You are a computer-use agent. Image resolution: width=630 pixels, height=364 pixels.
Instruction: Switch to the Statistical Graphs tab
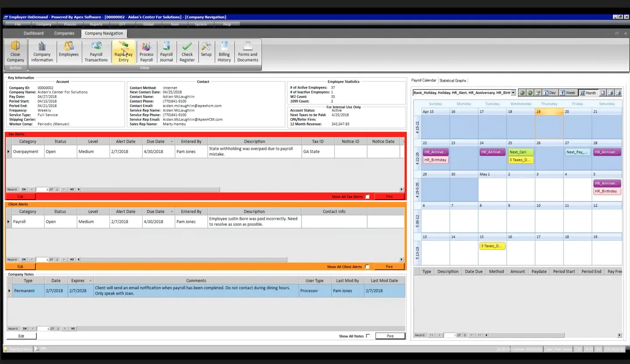(x=453, y=80)
